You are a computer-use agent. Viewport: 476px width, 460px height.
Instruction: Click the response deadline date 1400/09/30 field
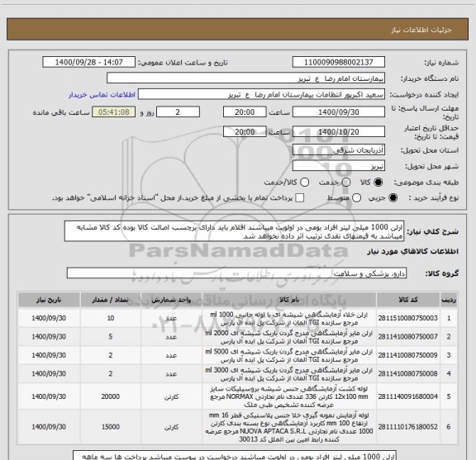coord(339,112)
